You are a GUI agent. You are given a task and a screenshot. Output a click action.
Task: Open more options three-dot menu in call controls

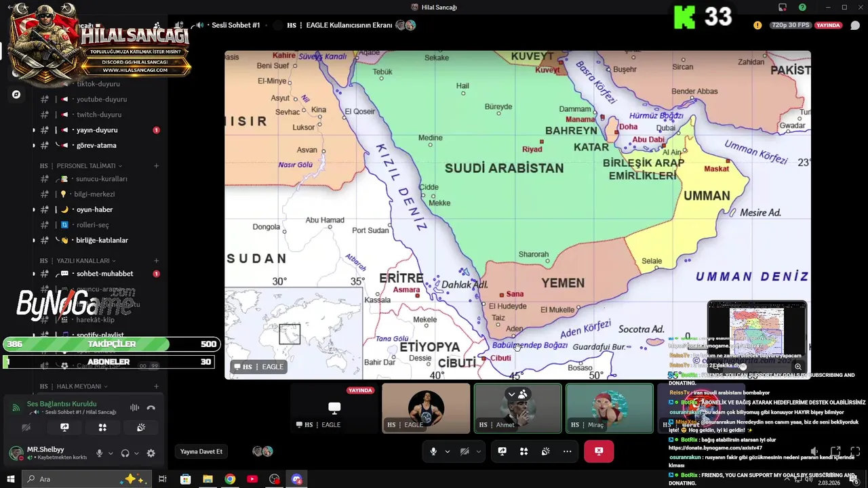coord(567,451)
